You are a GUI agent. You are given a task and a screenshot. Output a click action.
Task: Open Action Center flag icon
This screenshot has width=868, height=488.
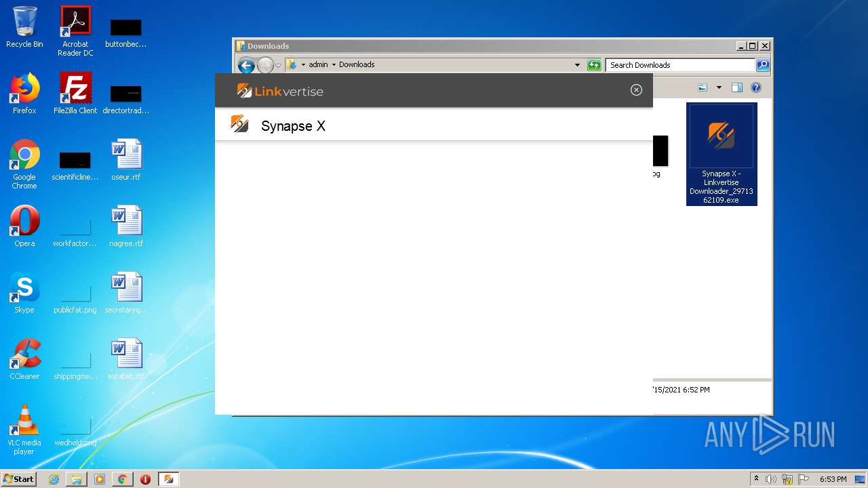pyautogui.click(x=803, y=479)
